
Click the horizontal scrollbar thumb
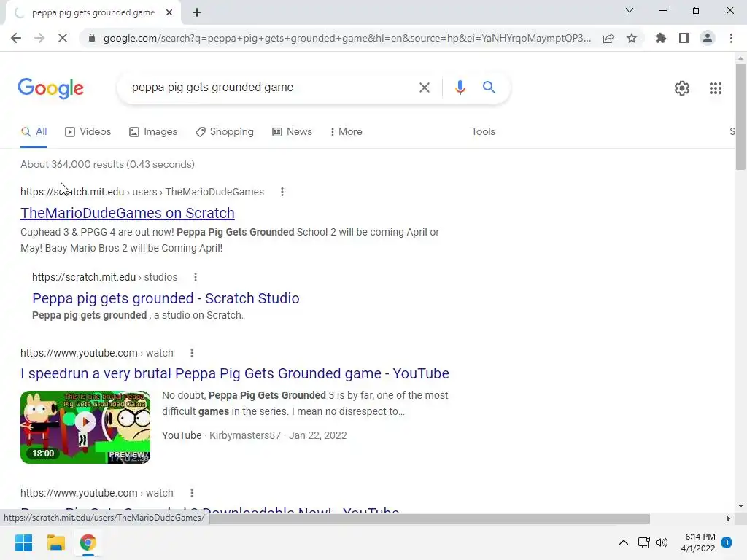tap(429, 518)
